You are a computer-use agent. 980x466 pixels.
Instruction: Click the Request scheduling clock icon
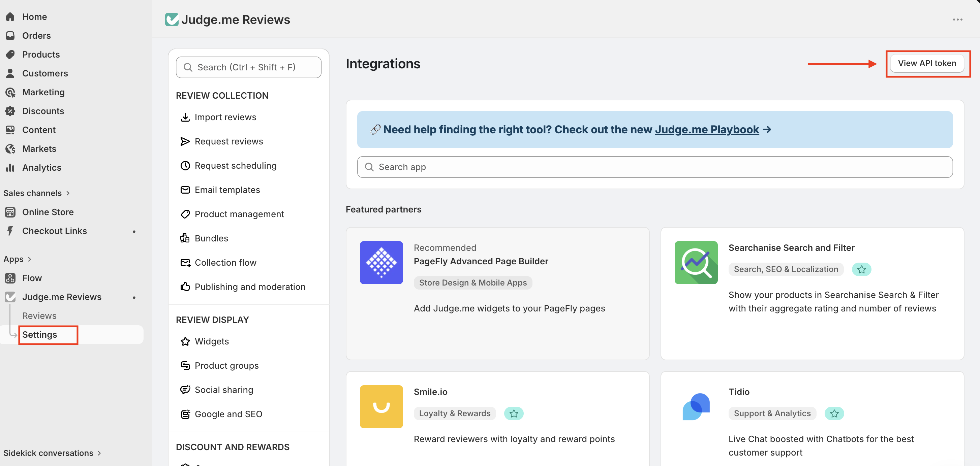(185, 166)
